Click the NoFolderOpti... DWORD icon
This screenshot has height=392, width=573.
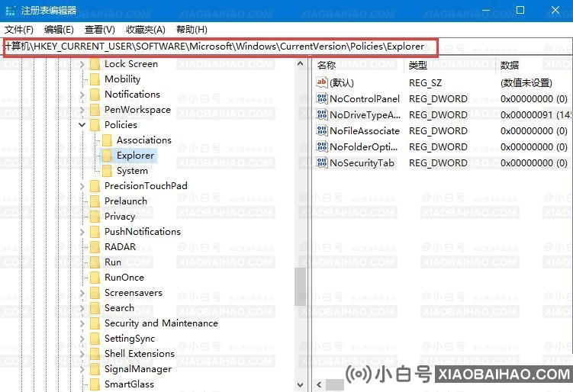321,147
